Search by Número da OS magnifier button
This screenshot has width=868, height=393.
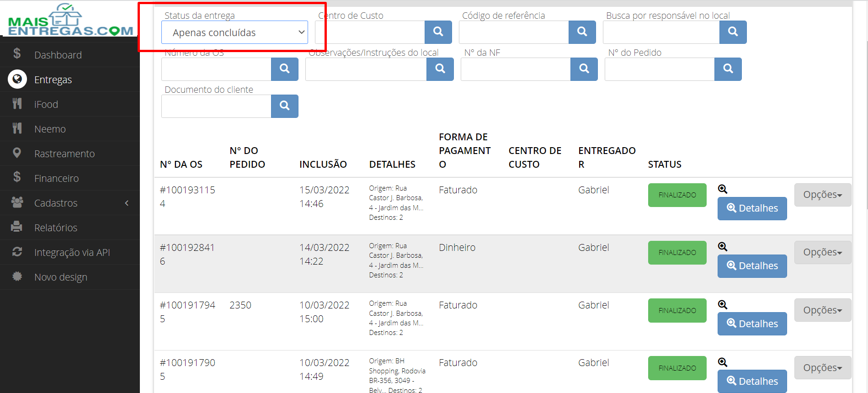pyautogui.click(x=285, y=69)
